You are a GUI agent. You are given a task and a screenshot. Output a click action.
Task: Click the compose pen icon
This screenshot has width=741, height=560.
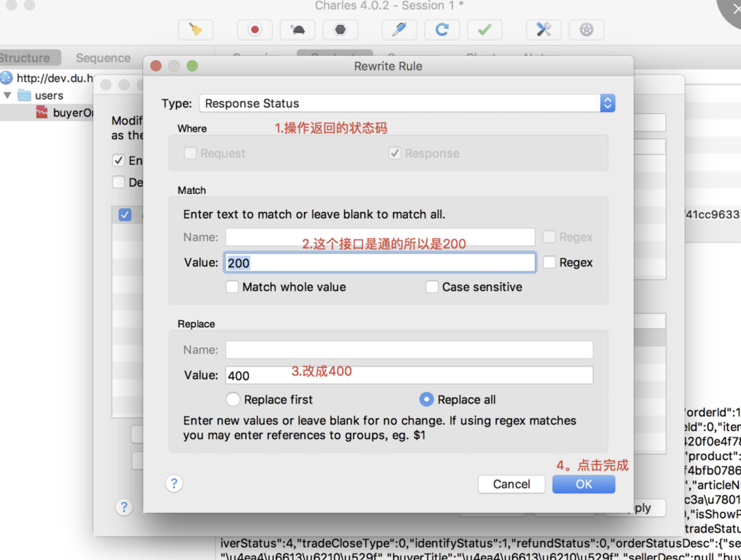(x=399, y=30)
